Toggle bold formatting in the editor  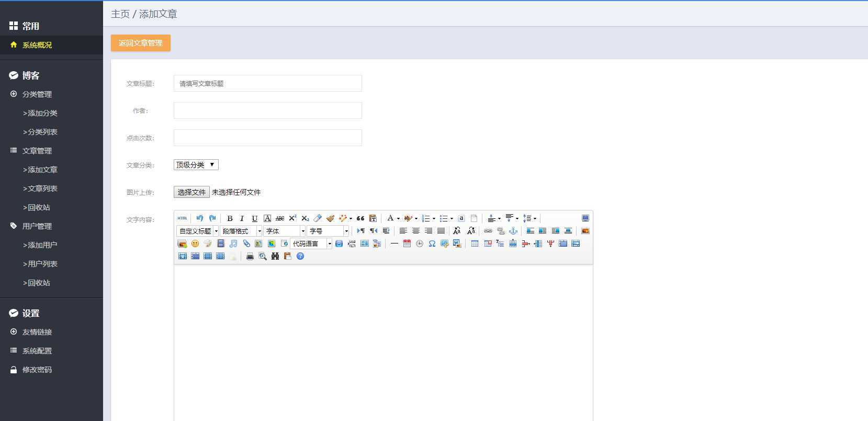coord(230,218)
